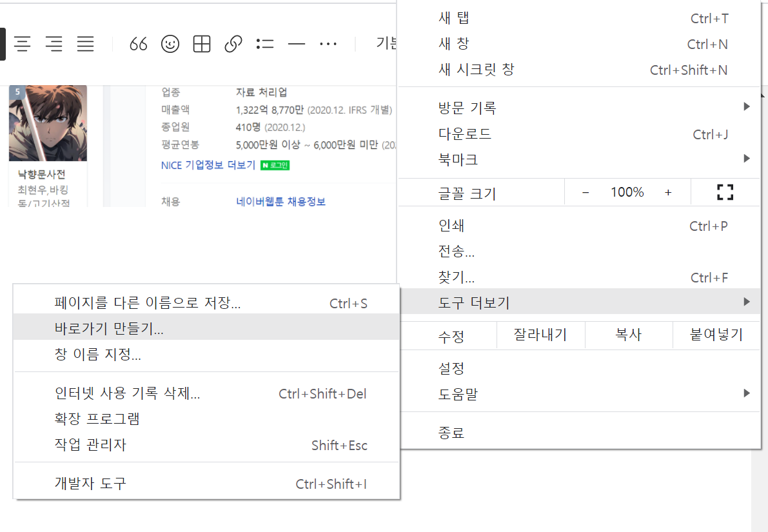The image size is (768, 532).
Task: Click the 낙향문사전 title text
Action: pos(42,174)
